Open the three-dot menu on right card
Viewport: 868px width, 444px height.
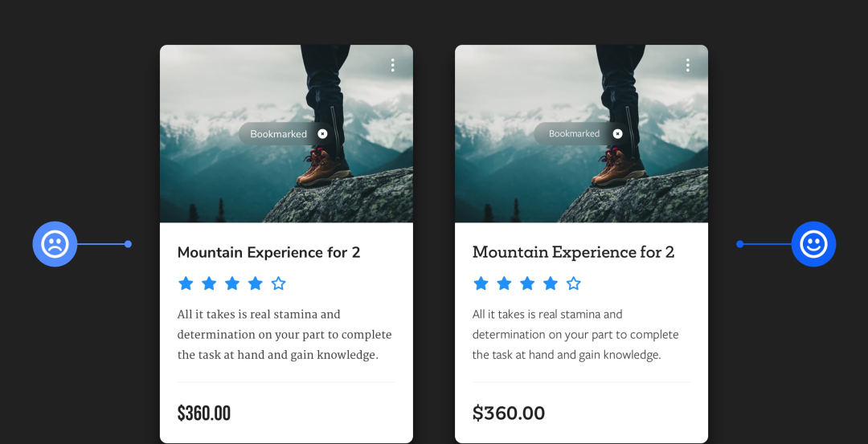point(687,65)
